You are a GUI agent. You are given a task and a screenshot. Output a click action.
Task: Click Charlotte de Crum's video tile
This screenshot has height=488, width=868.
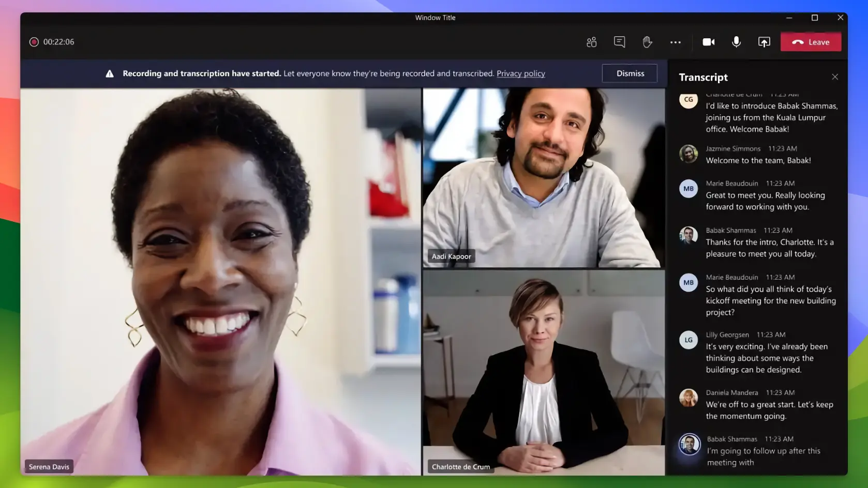[543, 372]
